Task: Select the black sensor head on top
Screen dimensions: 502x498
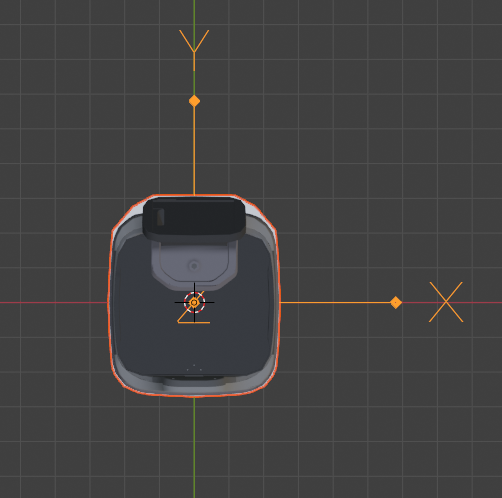Action: coord(194,218)
